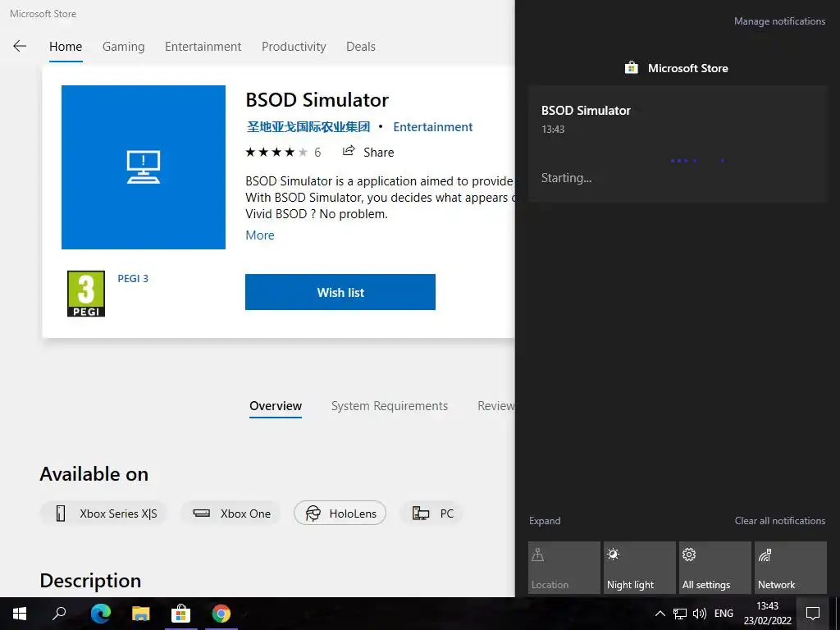The width and height of the screenshot is (840, 630).
Task: Open the Entertainment category link
Action: [x=433, y=127]
